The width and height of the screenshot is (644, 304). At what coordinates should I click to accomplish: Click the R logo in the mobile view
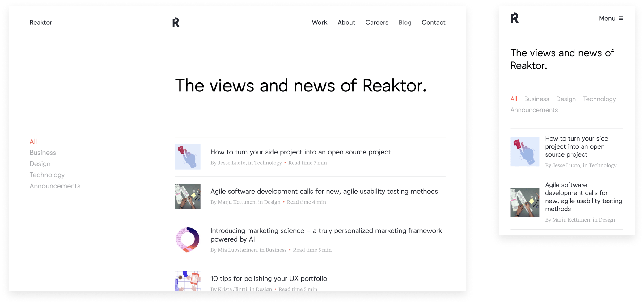click(515, 18)
